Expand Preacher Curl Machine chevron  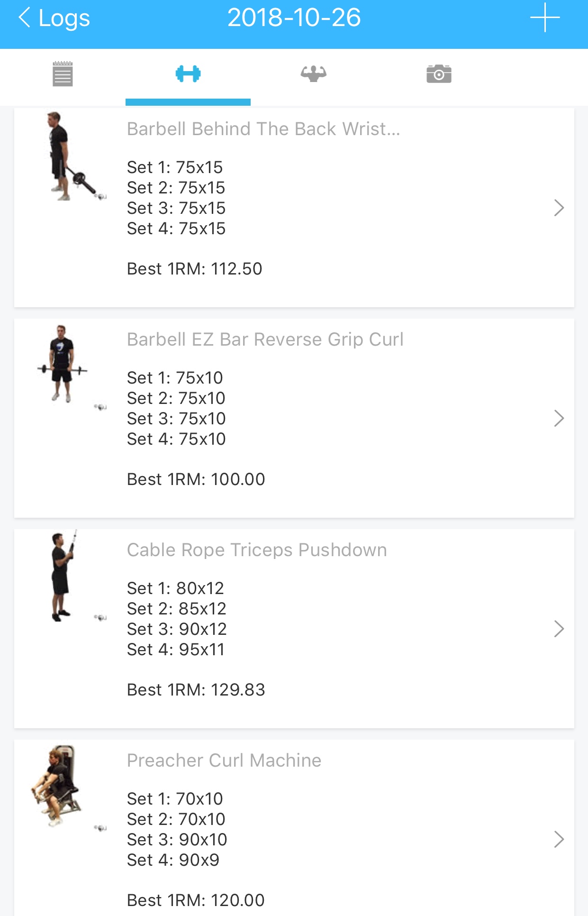tap(559, 839)
